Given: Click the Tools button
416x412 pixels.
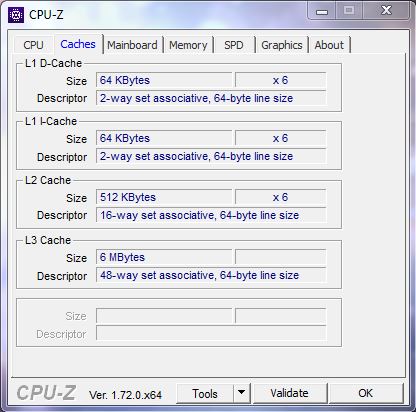Looking at the screenshot, I should 205,393.
